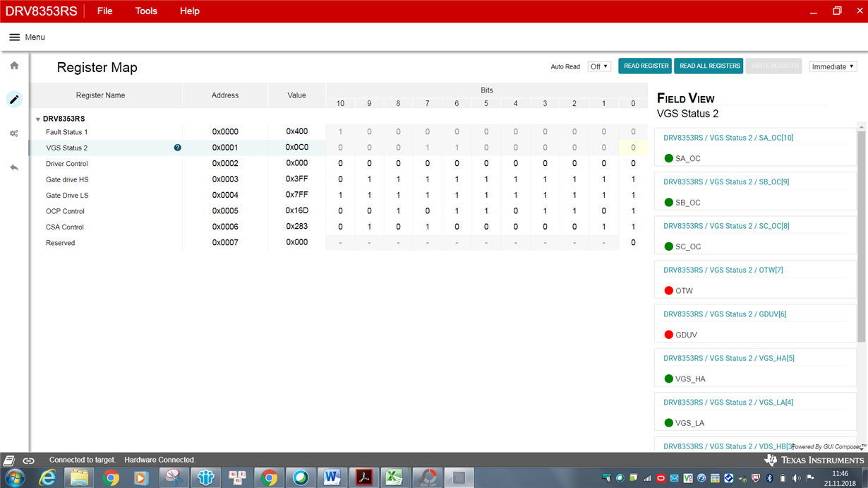Select the pencil Register Map sidebar icon

[x=14, y=100]
